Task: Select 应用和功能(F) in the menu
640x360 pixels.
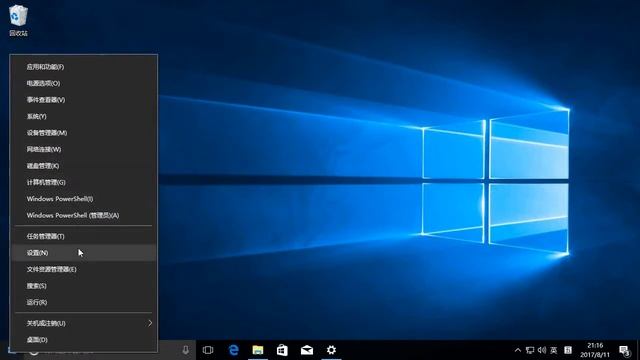Action: click(83, 67)
